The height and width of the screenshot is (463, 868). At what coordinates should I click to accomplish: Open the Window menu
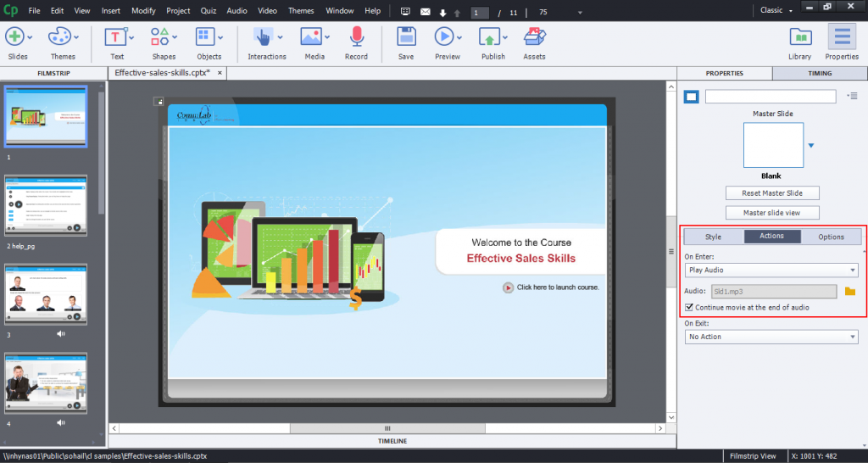[339, 10]
